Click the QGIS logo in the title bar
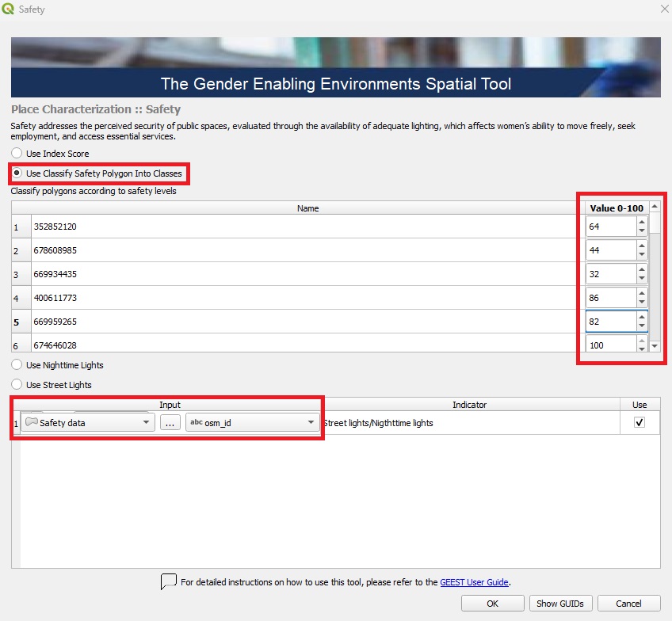Screen dimensions: 672x621 click(x=8, y=9)
